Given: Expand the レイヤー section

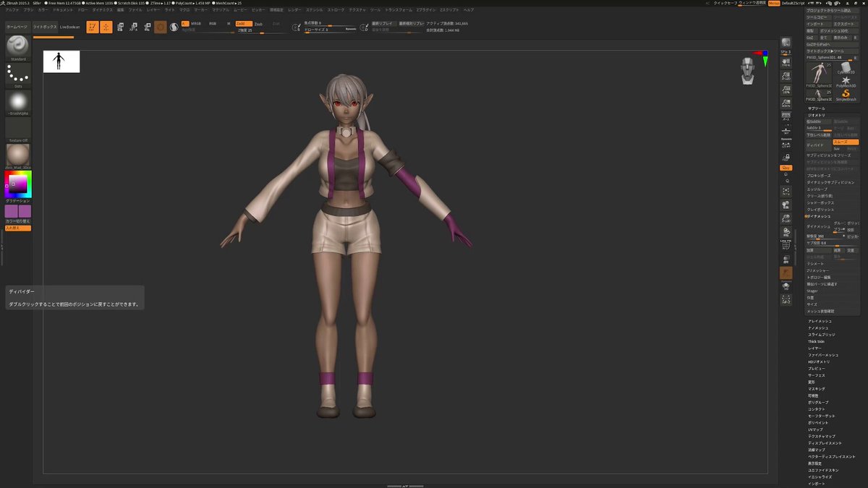Looking at the screenshot, I should pyautogui.click(x=814, y=348).
